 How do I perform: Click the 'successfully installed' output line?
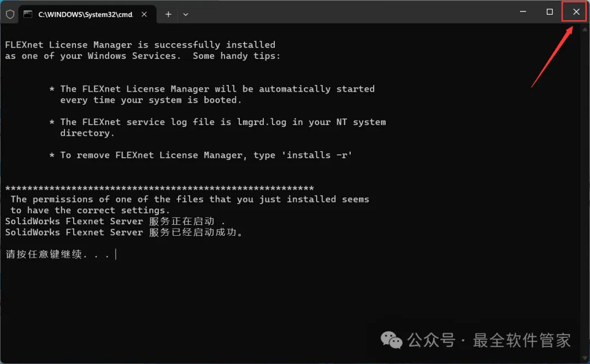point(140,45)
